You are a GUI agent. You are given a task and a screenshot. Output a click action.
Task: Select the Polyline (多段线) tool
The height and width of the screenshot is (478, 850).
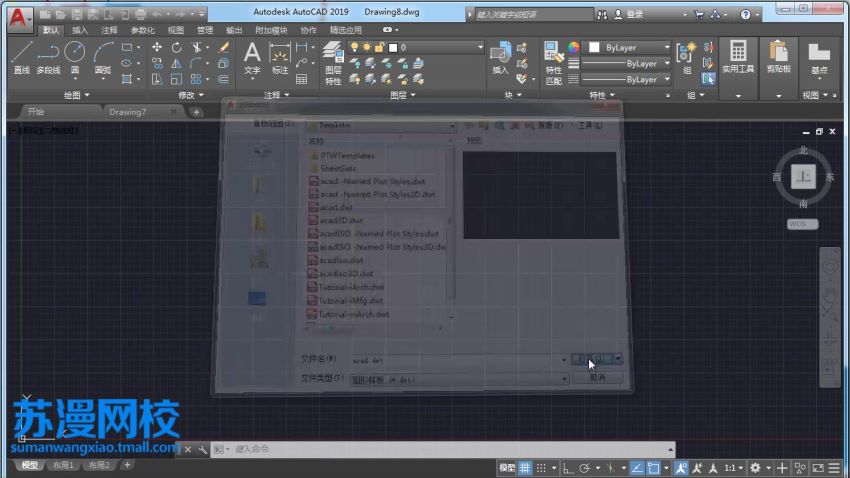[48, 58]
